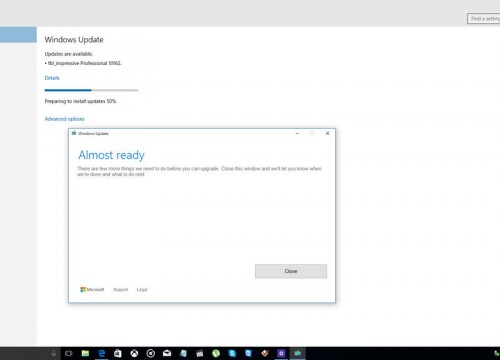Click the Microsoft logo in the dialog footer
This screenshot has height=360, width=500.
pyautogui.click(x=92, y=289)
